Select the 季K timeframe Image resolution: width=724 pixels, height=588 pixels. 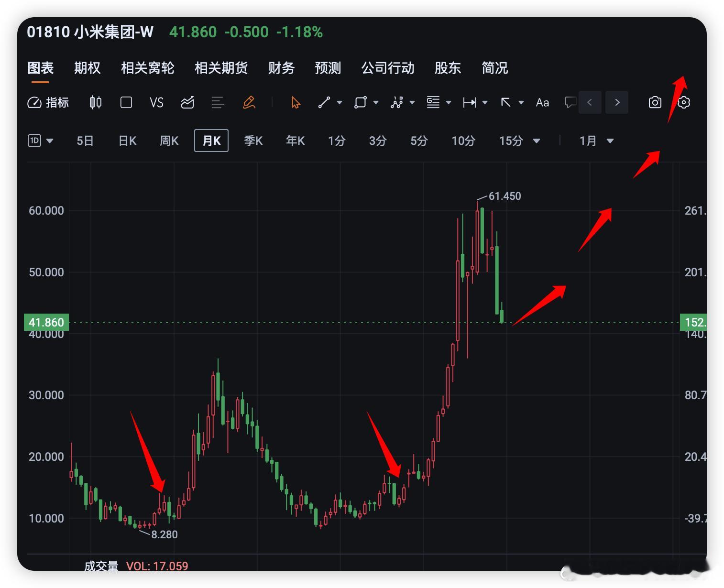[x=253, y=141]
